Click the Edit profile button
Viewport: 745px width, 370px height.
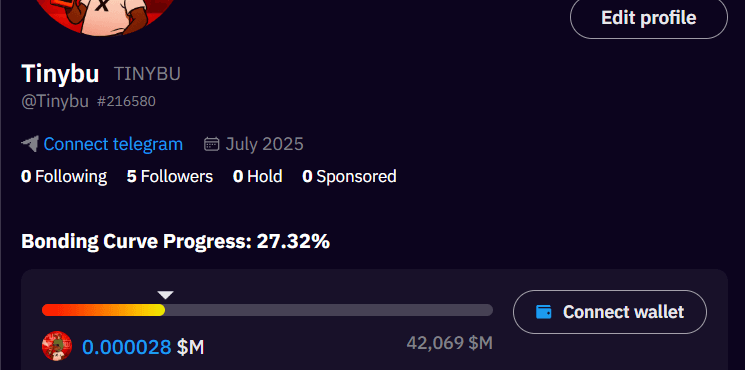(x=649, y=18)
